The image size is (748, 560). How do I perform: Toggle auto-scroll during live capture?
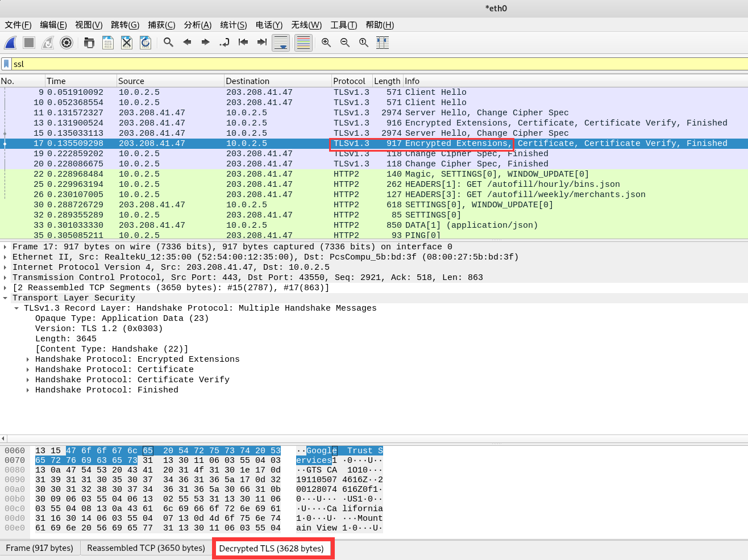pyautogui.click(x=281, y=43)
